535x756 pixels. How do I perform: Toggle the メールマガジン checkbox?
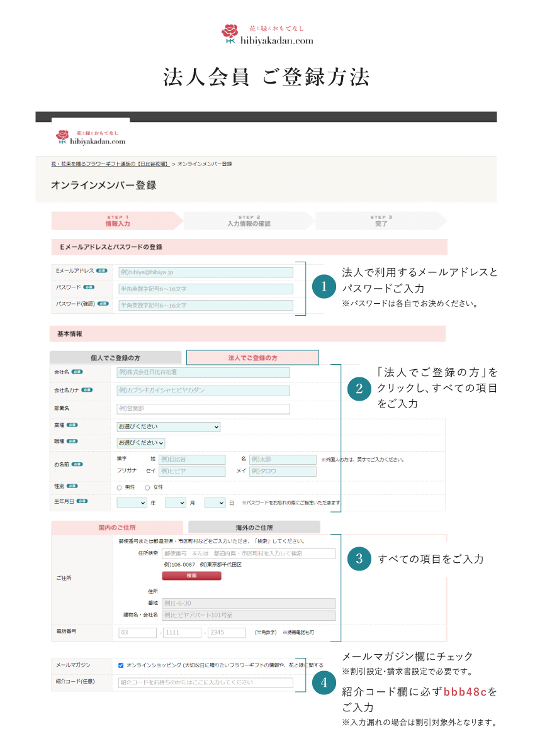(x=121, y=665)
